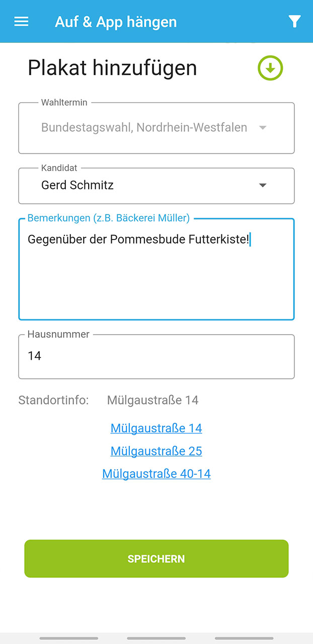Click the green download arrow icon
The image size is (313, 644).
pyautogui.click(x=270, y=68)
